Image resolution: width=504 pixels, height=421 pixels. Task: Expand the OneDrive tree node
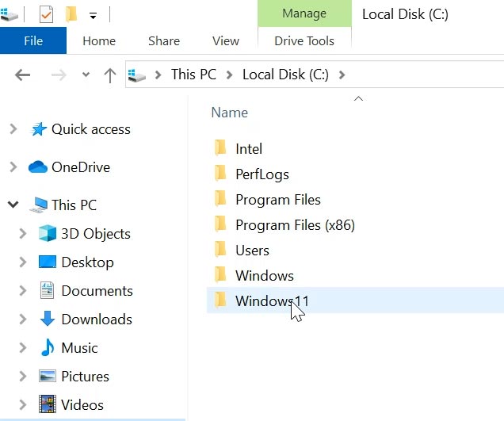(13, 167)
